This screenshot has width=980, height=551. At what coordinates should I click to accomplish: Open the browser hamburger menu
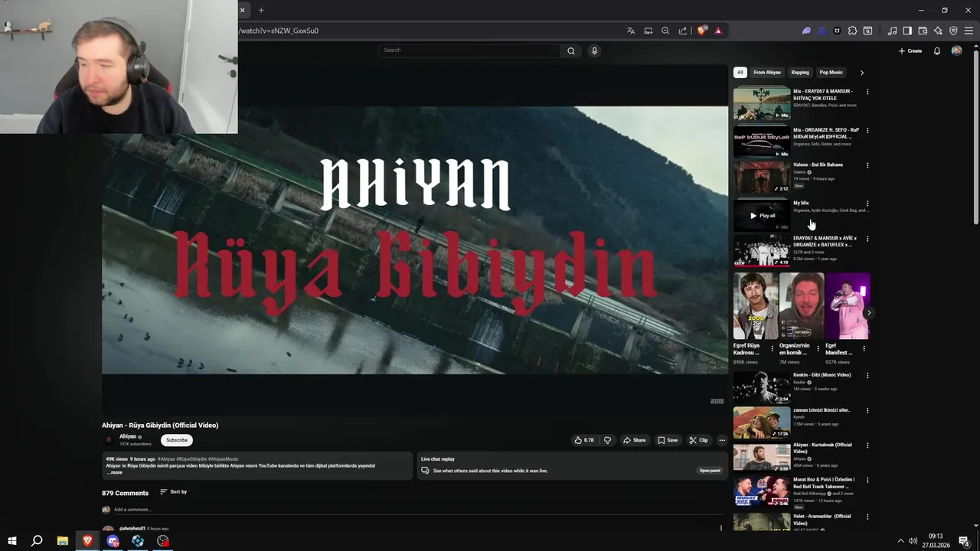(x=969, y=31)
